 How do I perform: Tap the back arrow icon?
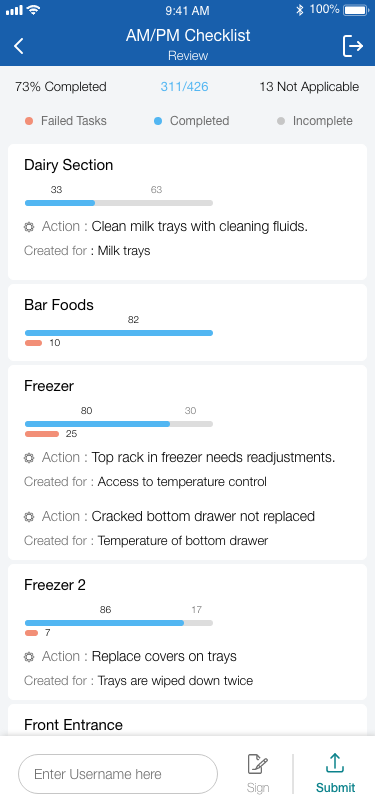coord(19,46)
